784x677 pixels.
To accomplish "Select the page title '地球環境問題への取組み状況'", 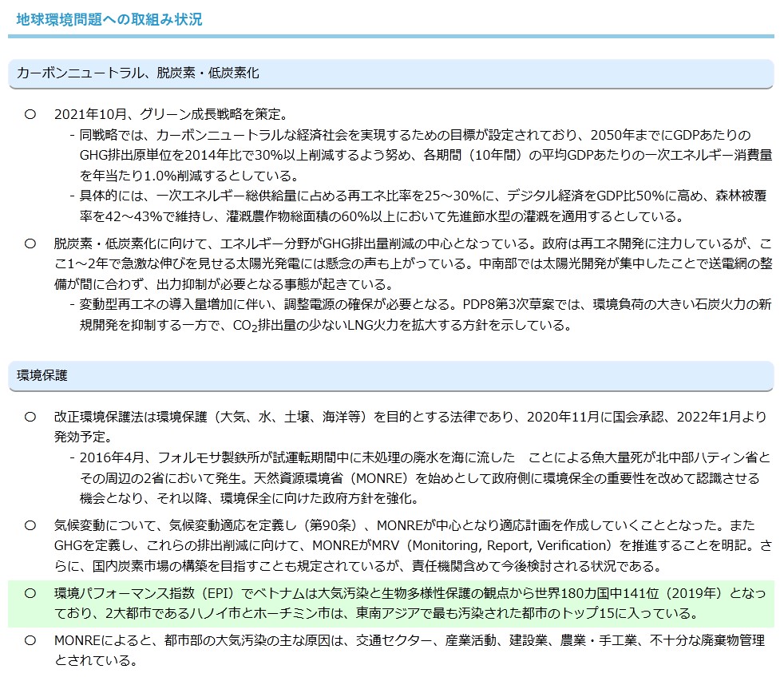I will coord(109,19).
